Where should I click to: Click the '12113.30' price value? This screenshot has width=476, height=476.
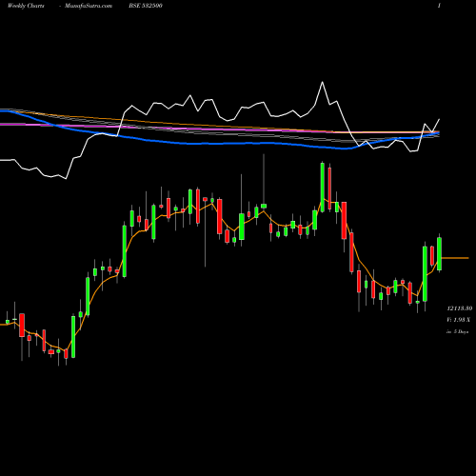(460, 308)
